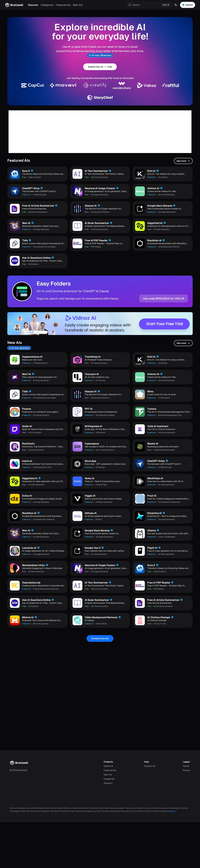Image resolution: width=200 pixels, height=868 pixels.
Task: Click Submit Your AI — Free button
Action: pos(100,67)
